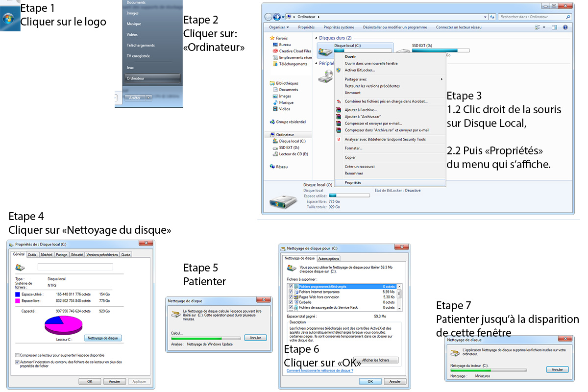Viewport: 588px width, 392px height.
Task: Toggle the preview pane icon in Explorer
Action: pos(555,27)
